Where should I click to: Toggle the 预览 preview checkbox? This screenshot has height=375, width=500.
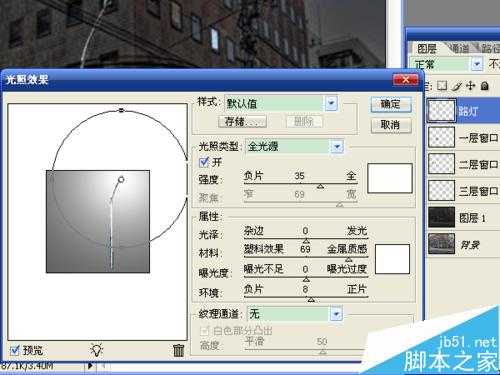click(14, 350)
